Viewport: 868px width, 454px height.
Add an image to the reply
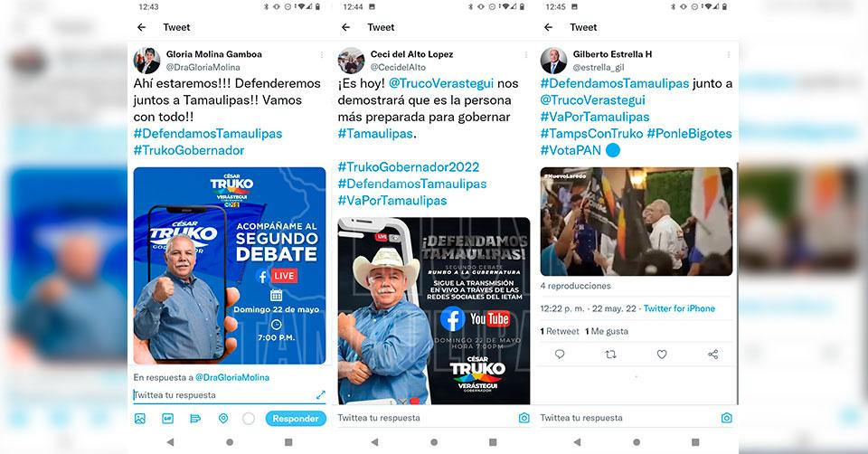pos(140,419)
